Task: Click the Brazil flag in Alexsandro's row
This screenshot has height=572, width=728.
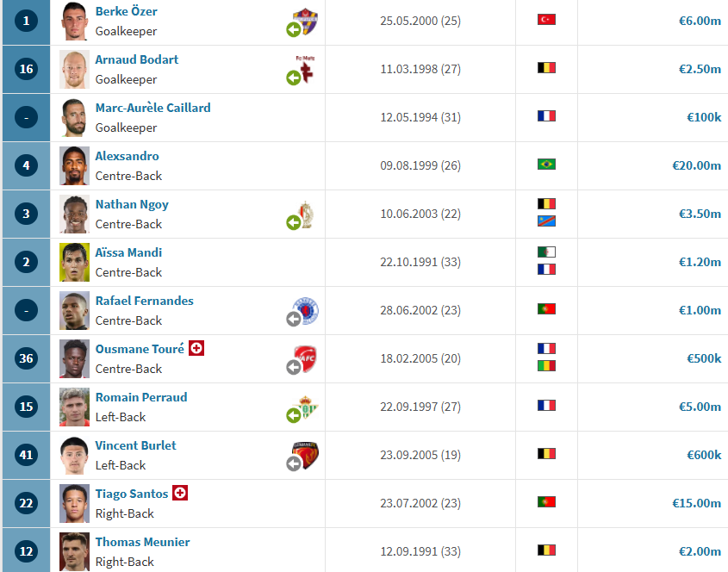Action: coord(546,165)
